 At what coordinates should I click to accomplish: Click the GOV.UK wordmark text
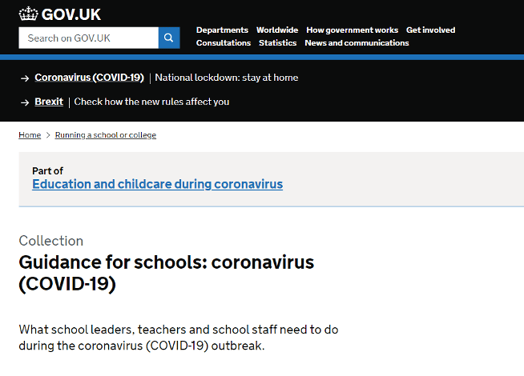pyautogui.click(x=71, y=14)
